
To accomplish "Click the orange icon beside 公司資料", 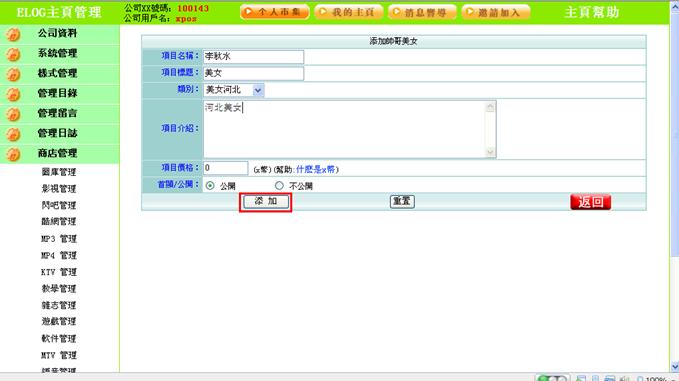I will coord(13,34).
